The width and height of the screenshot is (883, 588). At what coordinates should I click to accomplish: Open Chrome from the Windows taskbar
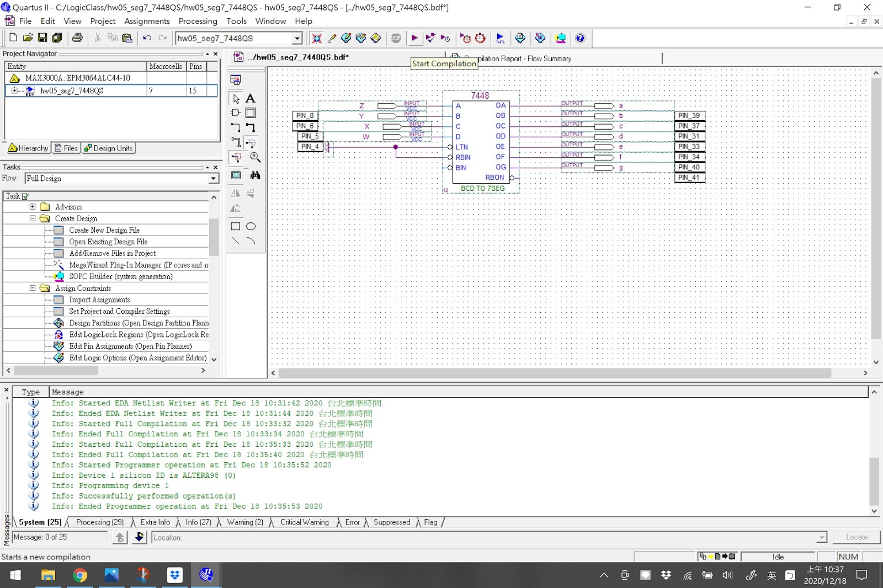80,575
